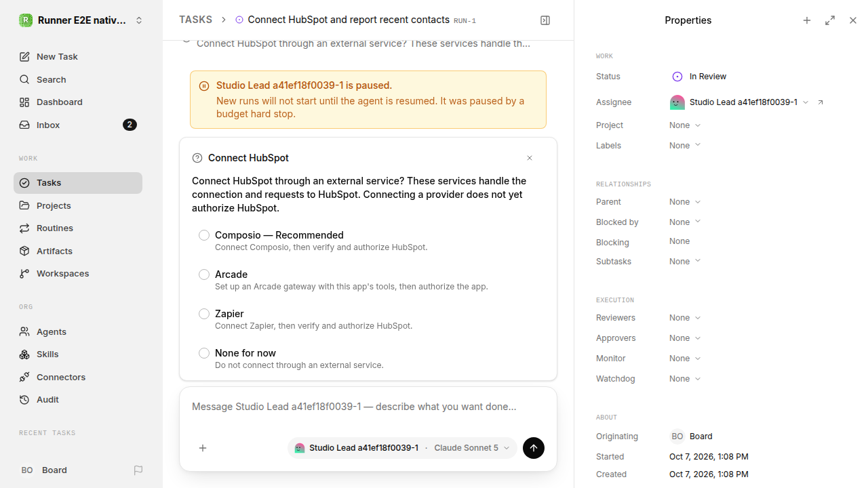
Task: Open the Project None dropdown
Action: click(685, 125)
